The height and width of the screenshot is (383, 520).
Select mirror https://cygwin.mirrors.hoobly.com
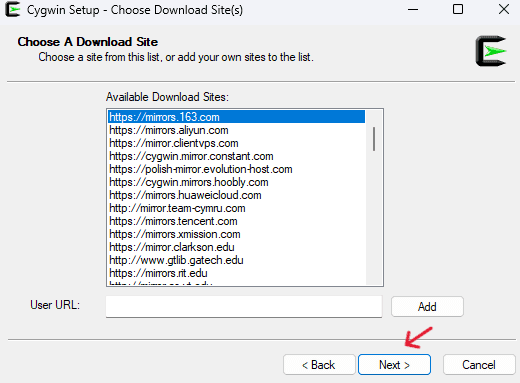tap(236, 182)
